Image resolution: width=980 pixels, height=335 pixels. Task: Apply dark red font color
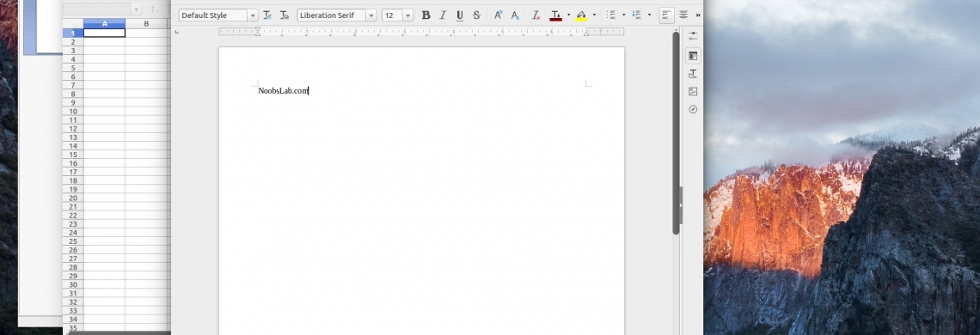[x=555, y=15]
